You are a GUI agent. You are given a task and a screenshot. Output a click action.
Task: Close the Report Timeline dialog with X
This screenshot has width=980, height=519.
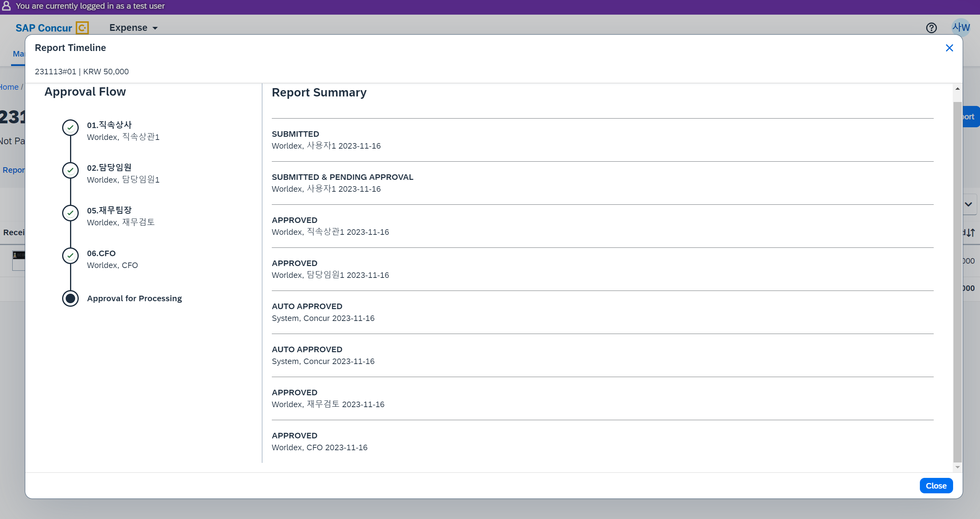(949, 48)
